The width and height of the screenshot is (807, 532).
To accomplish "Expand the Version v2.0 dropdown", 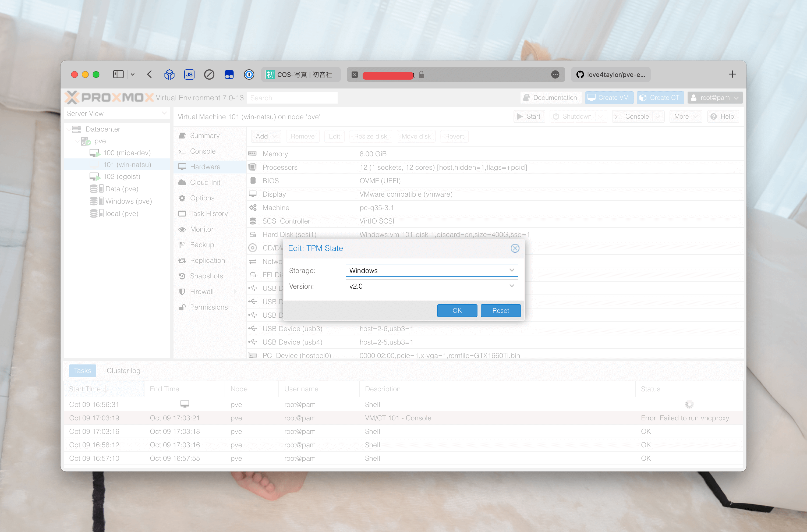I will [511, 286].
